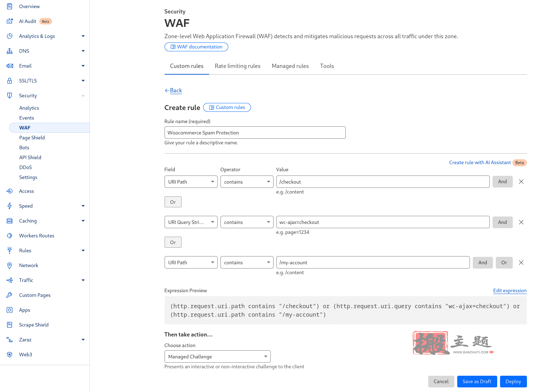Click the Analytics & Logs pie chart icon
Image resolution: width=534 pixels, height=392 pixels.
[10, 36]
